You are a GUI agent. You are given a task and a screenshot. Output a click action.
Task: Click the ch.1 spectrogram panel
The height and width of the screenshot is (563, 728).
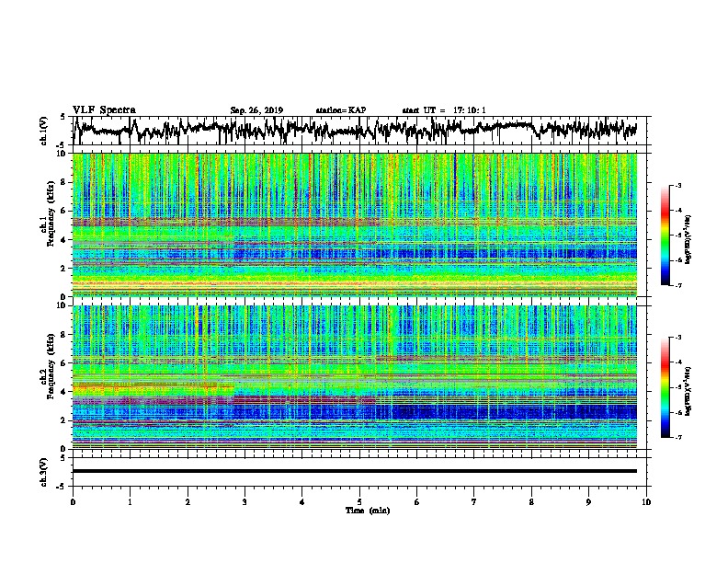click(355, 224)
